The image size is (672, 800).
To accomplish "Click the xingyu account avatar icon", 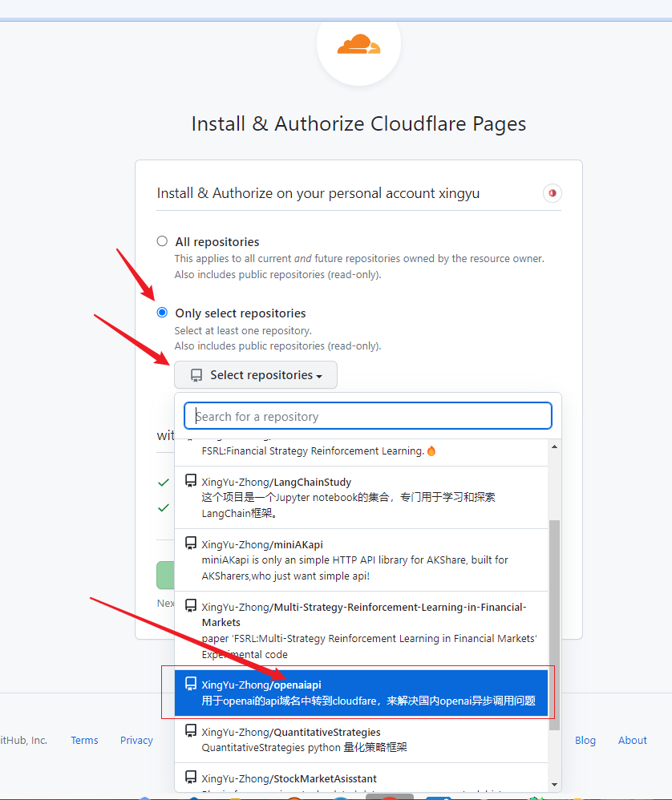I will (x=552, y=193).
